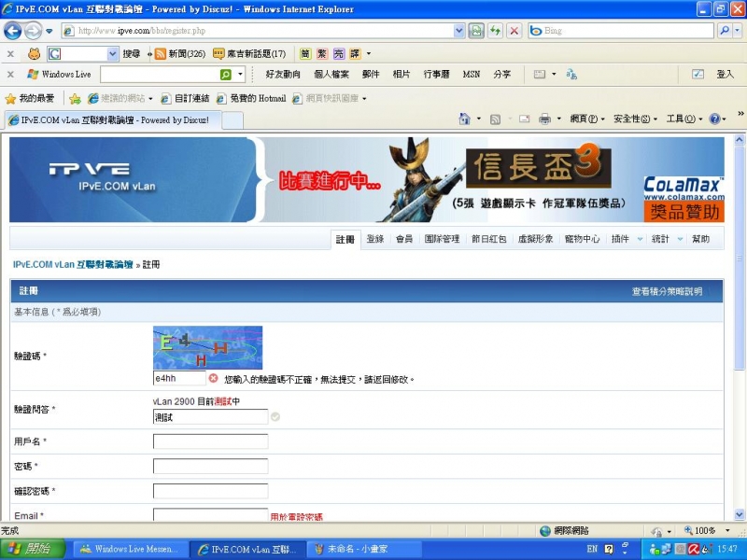This screenshot has width=747, height=560.
Task: Click the Stop loading icon
Action: (x=514, y=30)
